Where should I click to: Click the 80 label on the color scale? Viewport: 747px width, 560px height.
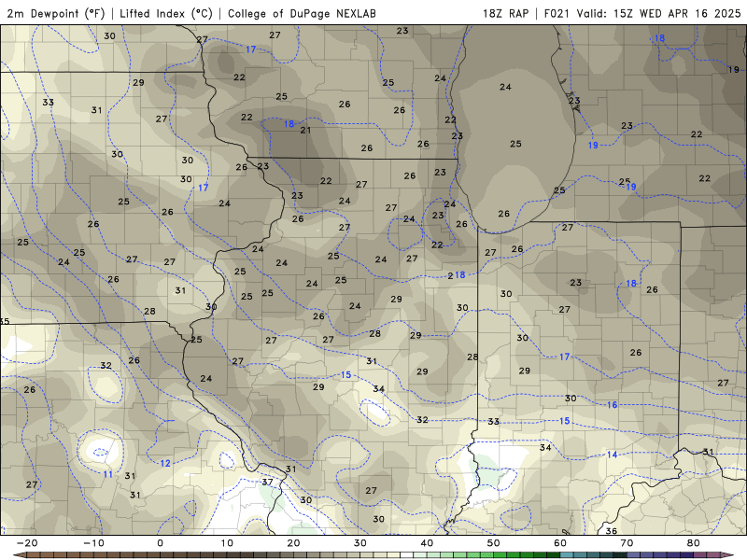tap(694, 543)
